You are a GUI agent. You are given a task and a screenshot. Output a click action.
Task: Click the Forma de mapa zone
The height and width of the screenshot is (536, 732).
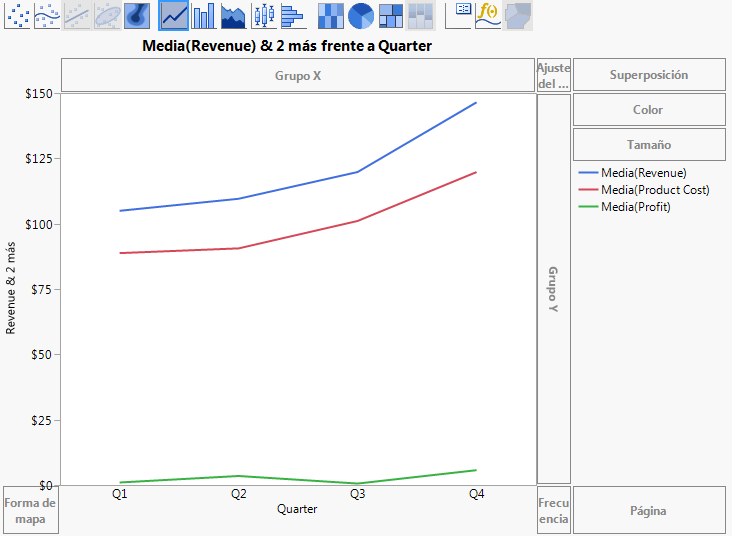tap(31, 510)
